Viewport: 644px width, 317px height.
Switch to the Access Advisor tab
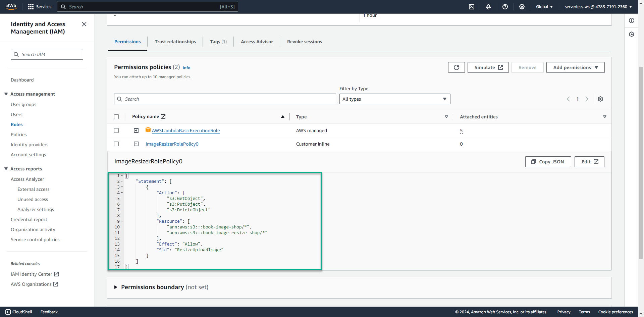tap(257, 42)
